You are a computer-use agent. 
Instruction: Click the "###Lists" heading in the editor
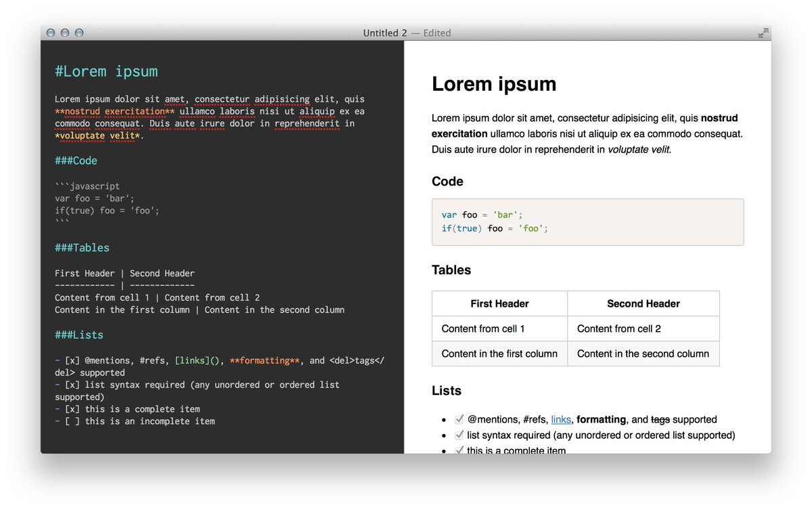[x=79, y=335]
